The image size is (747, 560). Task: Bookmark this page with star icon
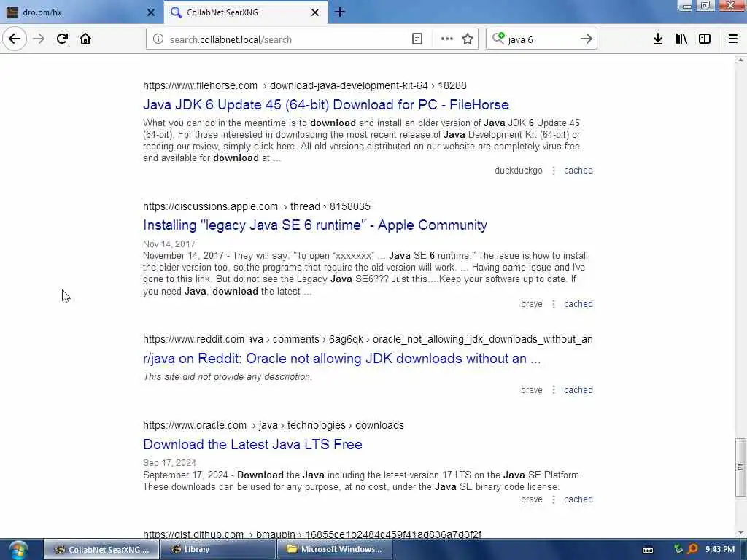pyautogui.click(x=468, y=39)
